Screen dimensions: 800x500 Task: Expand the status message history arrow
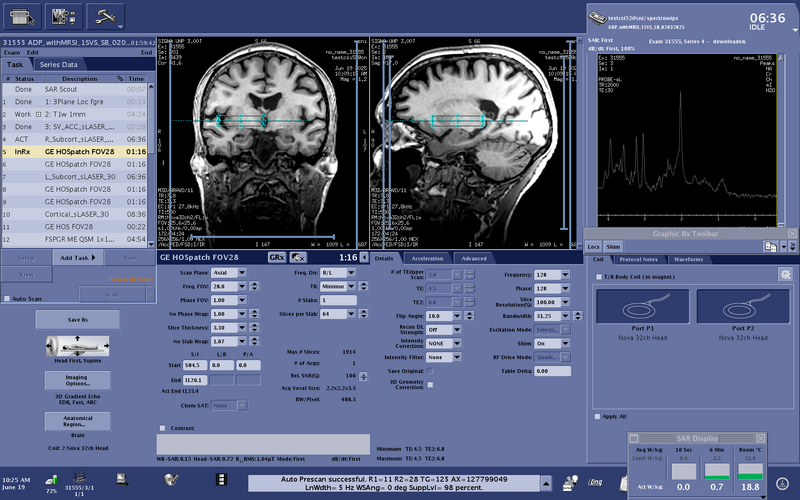(546, 483)
